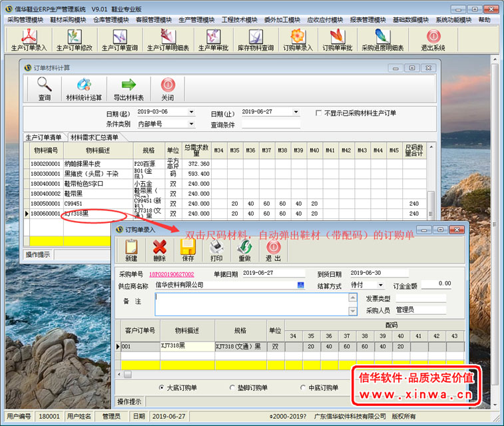Open 库存物料查询 toolbar icon
504x426 pixels.
coord(256,40)
